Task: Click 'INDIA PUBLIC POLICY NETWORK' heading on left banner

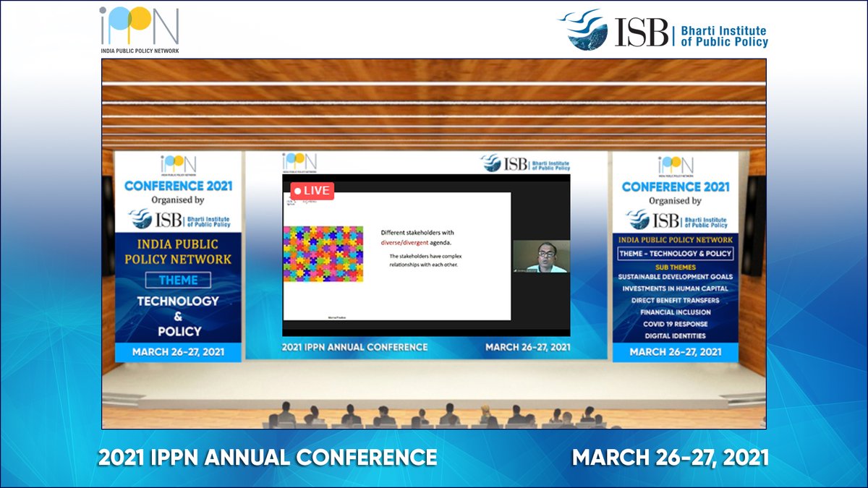Action: pos(179,252)
